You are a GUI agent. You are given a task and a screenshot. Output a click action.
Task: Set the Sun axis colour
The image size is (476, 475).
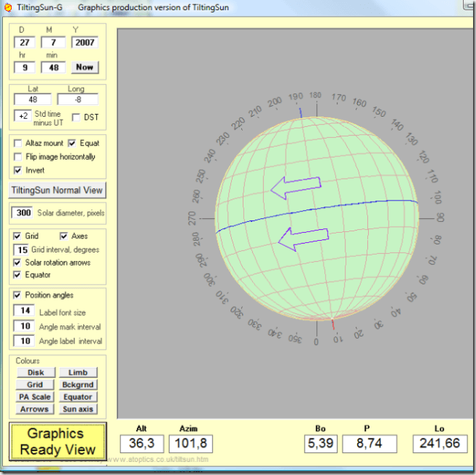tap(78, 409)
